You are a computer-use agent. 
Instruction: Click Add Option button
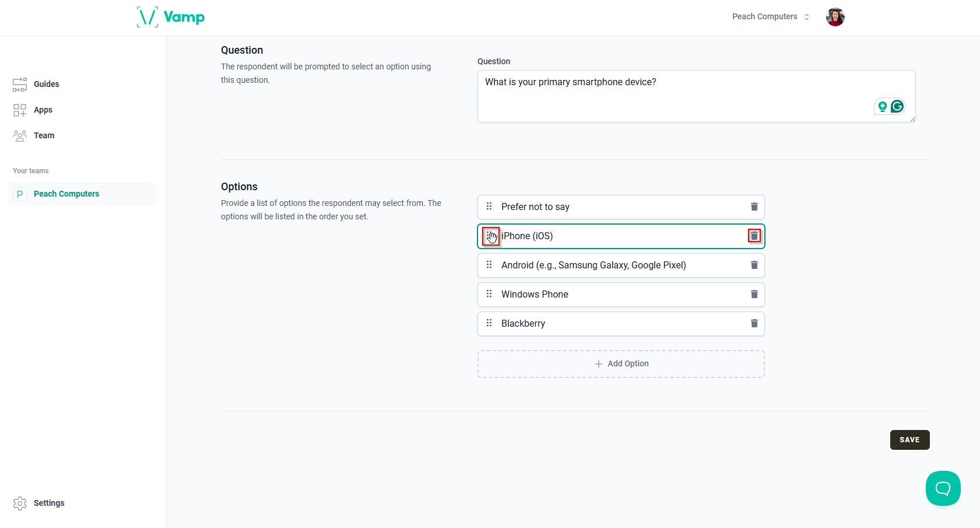click(621, 363)
